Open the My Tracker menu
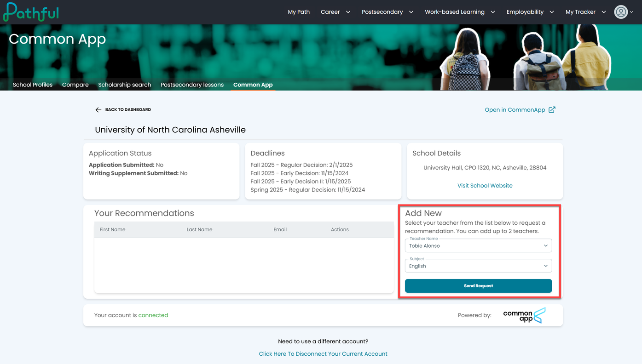Viewport: 642px width, 364px height. click(580, 12)
